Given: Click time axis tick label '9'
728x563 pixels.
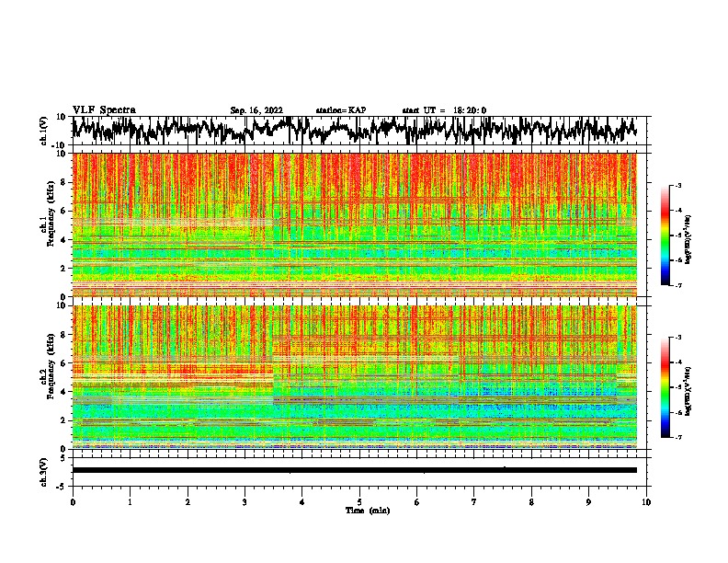Looking at the screenshot, I should point(588,502).
